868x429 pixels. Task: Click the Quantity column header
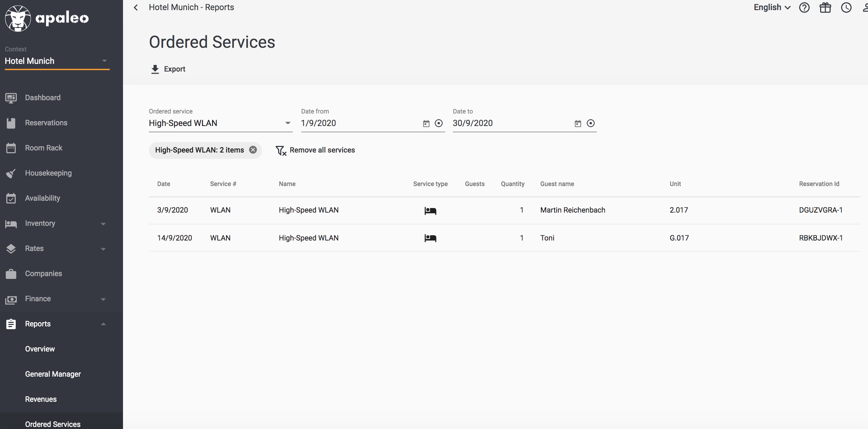(x=513, y=184)
